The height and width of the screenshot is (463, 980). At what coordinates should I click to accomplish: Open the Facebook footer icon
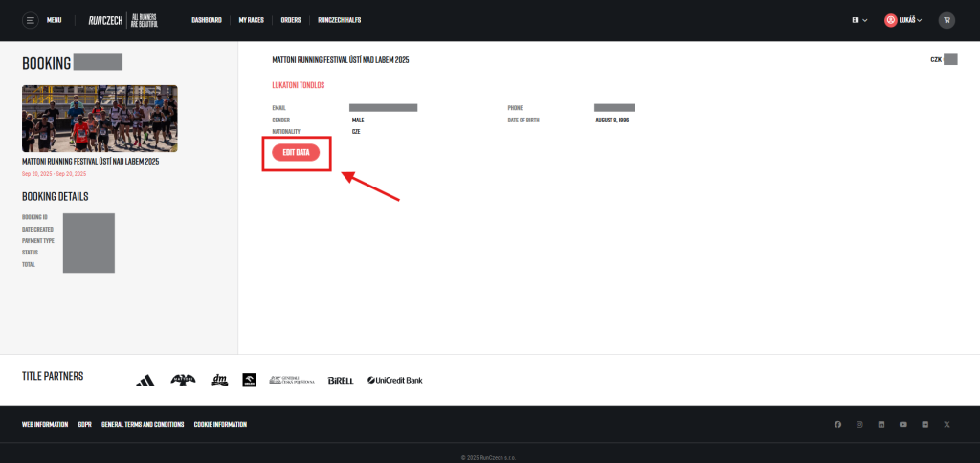coord(837,425)
